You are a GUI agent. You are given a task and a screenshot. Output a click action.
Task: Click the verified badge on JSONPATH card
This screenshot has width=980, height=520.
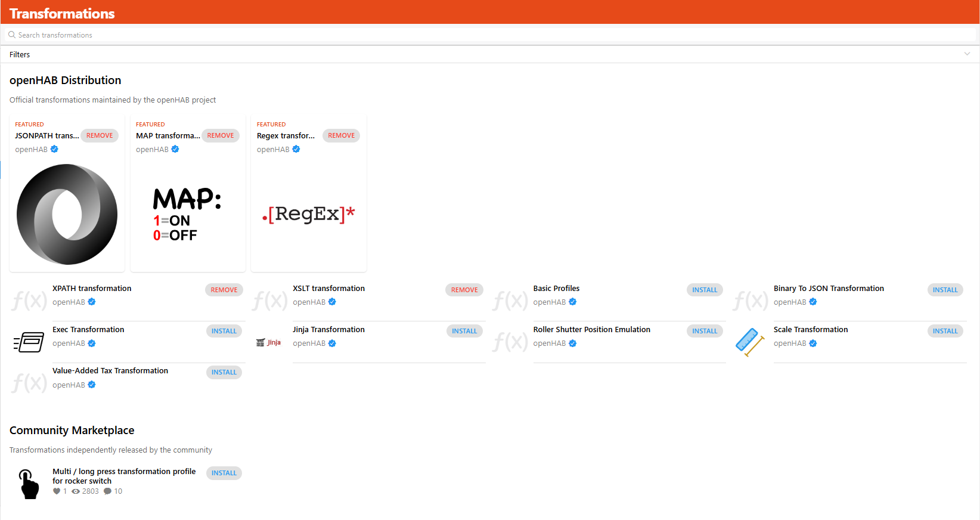pyautogui.click(x=54, y=149)
